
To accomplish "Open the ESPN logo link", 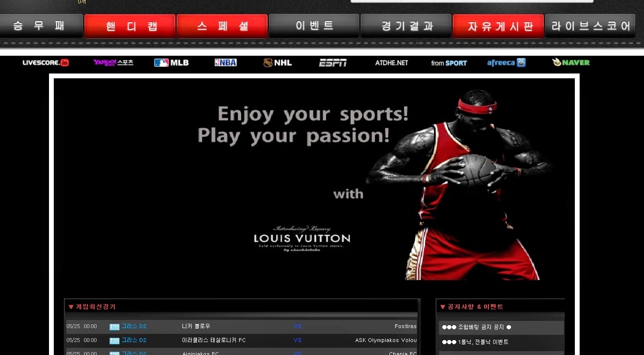I will pos(333,62).
